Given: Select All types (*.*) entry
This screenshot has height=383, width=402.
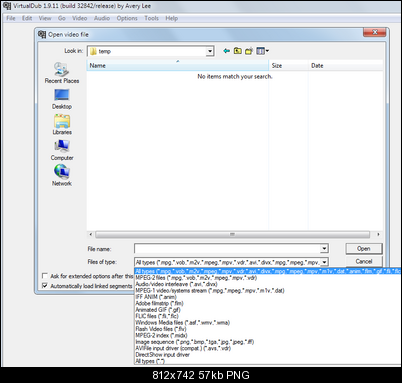Looking at the screenshot, I should click(x=267, y=361).
